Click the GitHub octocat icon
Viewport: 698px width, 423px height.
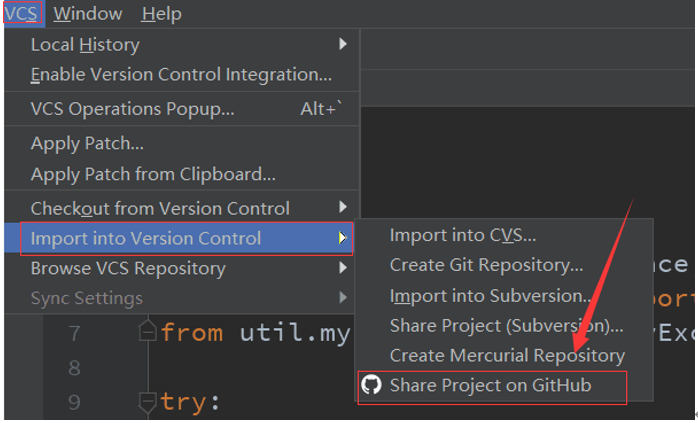pyautogui.click(x=372, y=385)
